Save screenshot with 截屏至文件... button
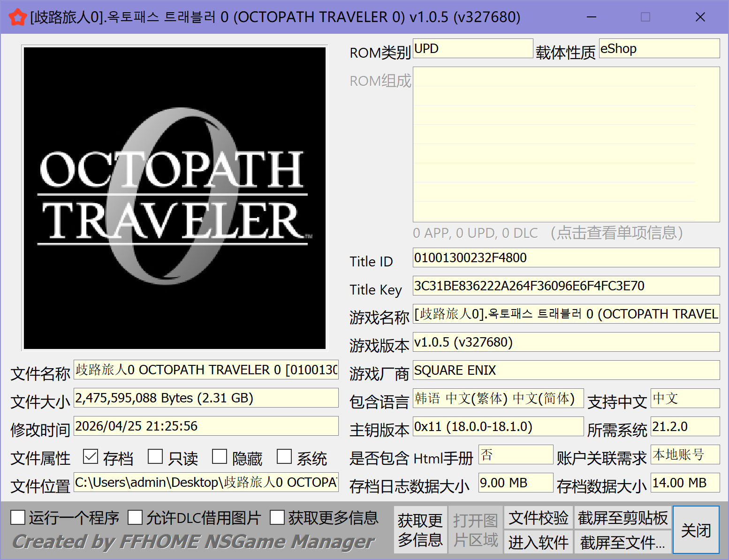The image size is (729, 560). click(623, 542)
